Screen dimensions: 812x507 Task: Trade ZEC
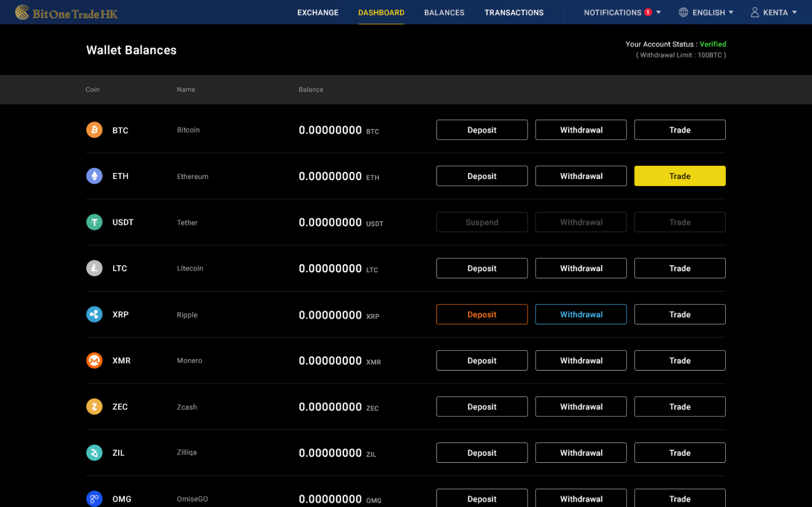(x=680, y=406)
